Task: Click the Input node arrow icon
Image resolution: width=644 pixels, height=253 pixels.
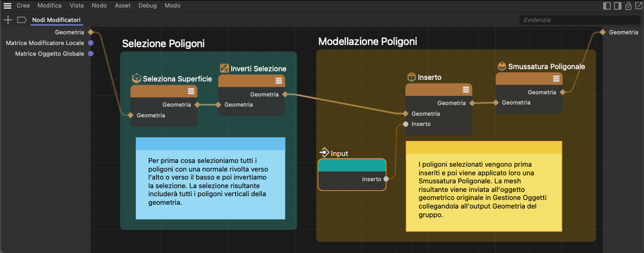Action: (324, 153)
